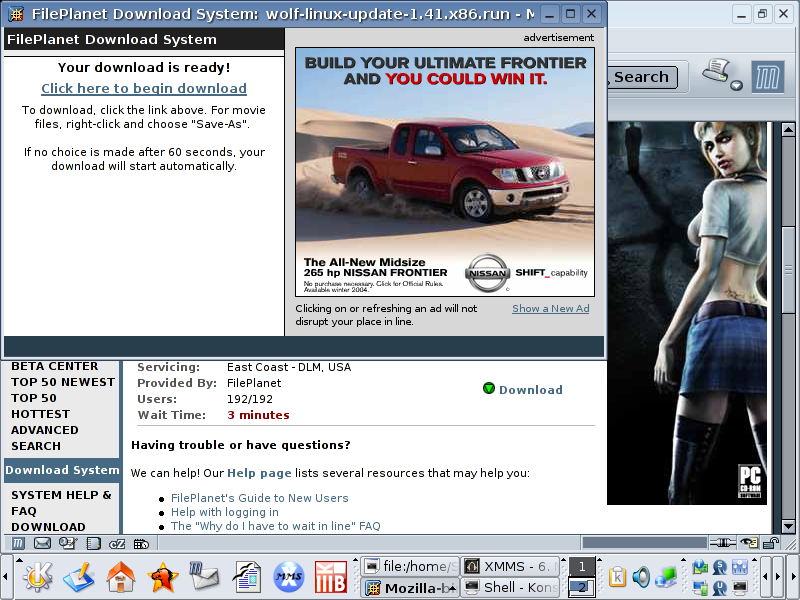Select TOP 50 NEWEST sidebar item
This screenshot has height=600, width=800.
pos(63,382)
